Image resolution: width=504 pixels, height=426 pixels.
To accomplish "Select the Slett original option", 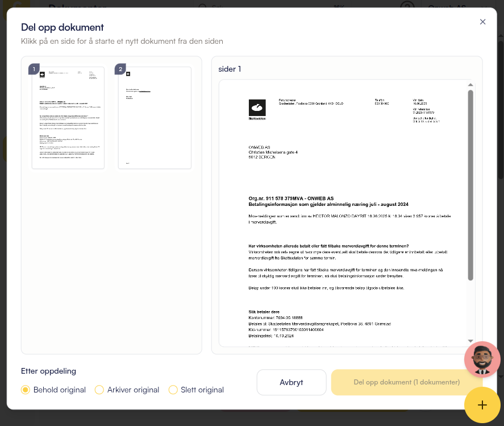I will (x=173, y=390).
